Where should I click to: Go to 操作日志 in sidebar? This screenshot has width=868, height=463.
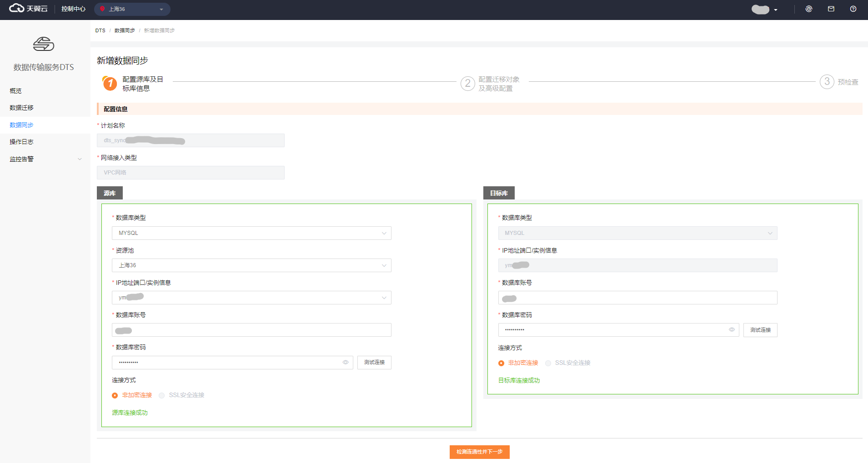(x=22, y=142)
